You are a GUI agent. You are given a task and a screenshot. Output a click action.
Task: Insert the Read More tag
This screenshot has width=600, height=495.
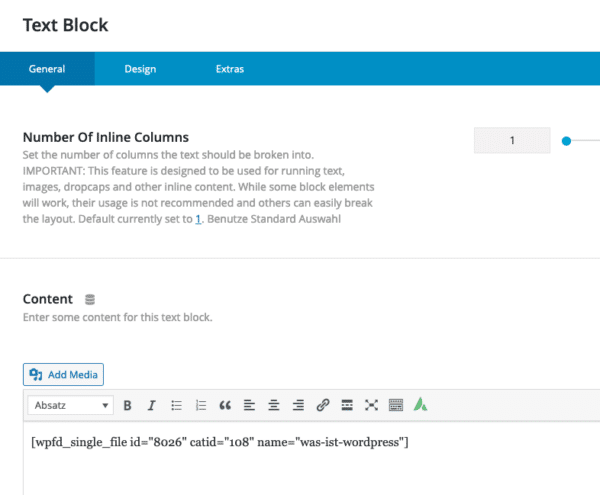(347, 405)
